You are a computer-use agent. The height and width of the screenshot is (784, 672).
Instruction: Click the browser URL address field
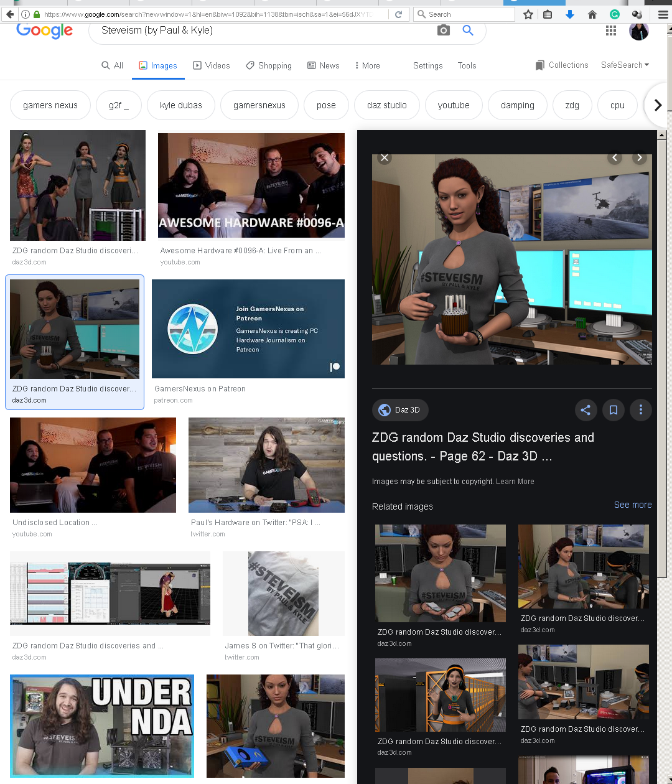[215, 14]
